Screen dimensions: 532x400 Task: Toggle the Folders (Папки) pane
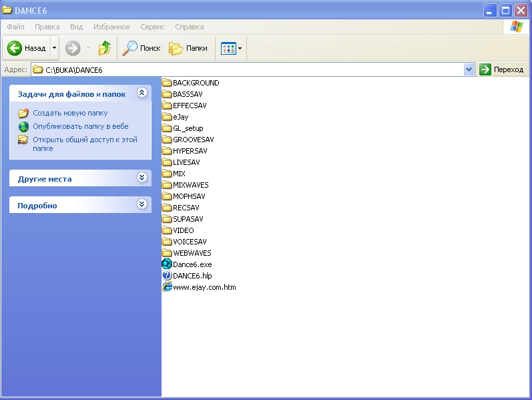pyautogui.click(x=188, y=48)
